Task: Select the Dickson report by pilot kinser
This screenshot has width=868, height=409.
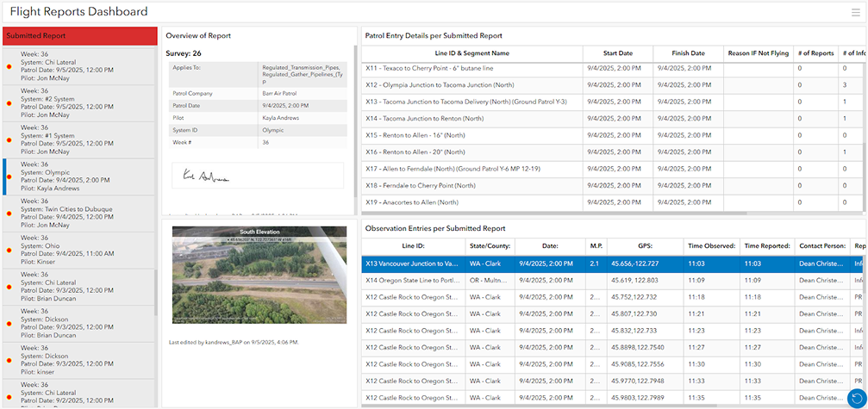Action: 80,361
